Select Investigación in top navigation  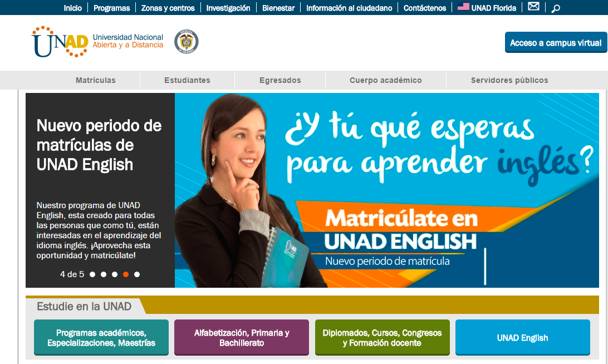click(x=228, y=8)
